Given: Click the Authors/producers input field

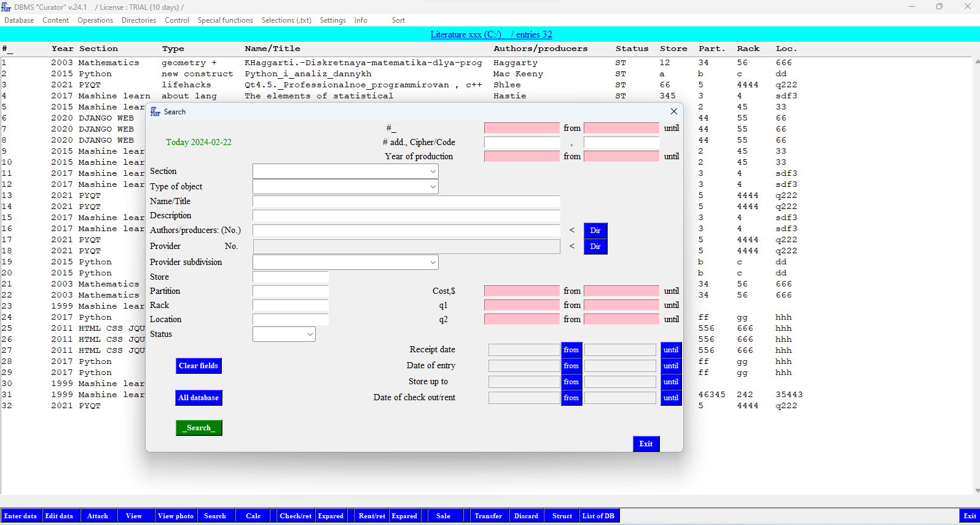Looking at the screenshot, I should tap(406, 230).
